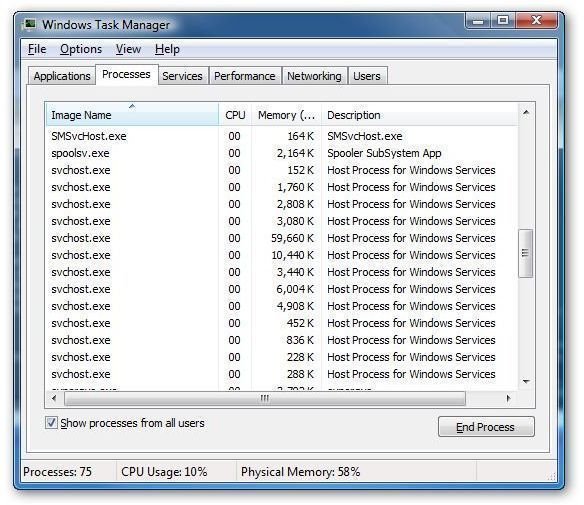Open the Options menu
584x505 pixels.
[81, 49]
